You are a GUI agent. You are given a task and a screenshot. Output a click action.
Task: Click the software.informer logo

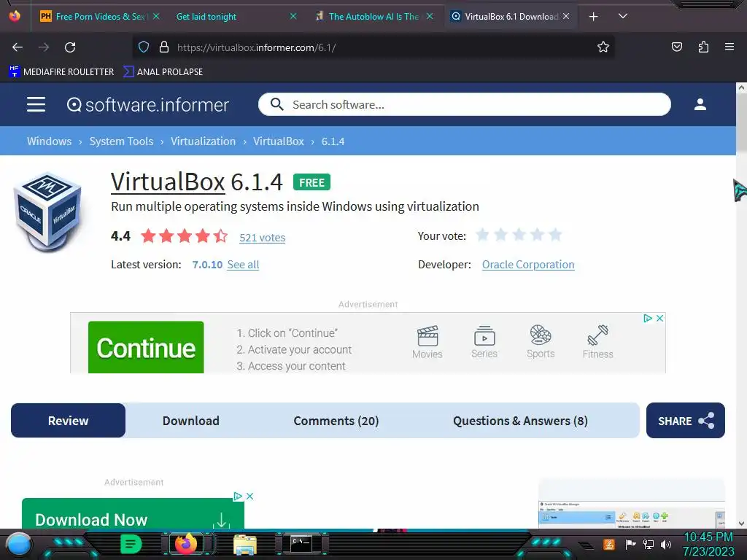tap(147, 105)
